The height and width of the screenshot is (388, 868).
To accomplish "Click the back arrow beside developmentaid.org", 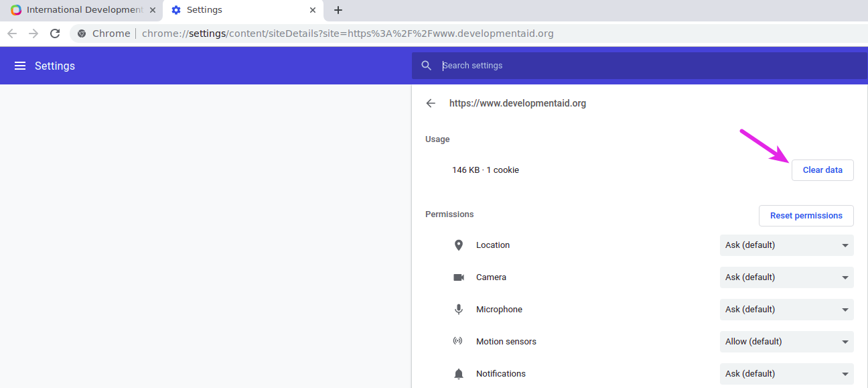I will (431, 103).
